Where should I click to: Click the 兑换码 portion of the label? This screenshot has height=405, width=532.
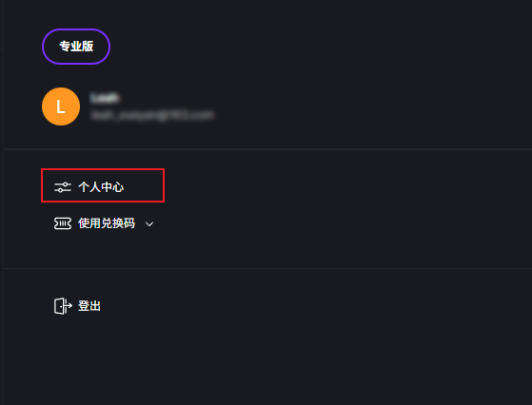[x=118, y=223]
